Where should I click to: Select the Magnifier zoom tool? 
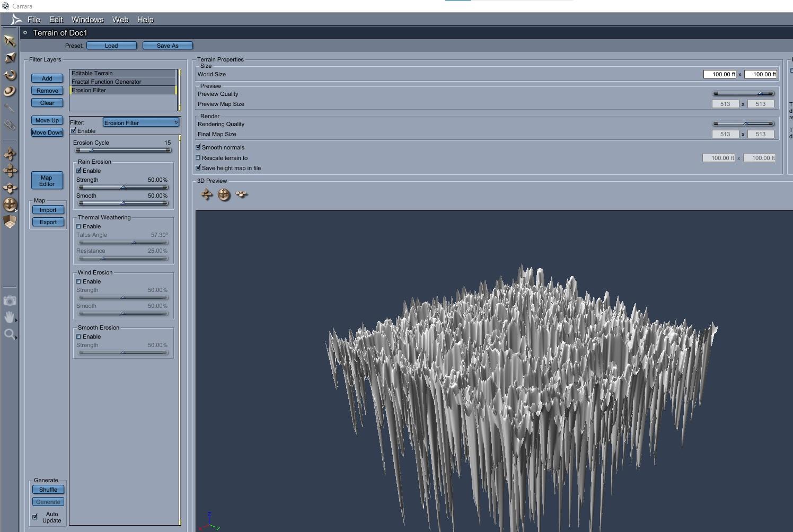(x=10, y=334)
